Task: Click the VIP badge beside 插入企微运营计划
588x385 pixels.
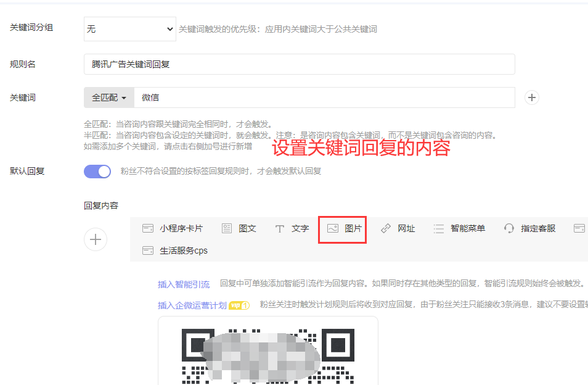Action: pos(239,305)
